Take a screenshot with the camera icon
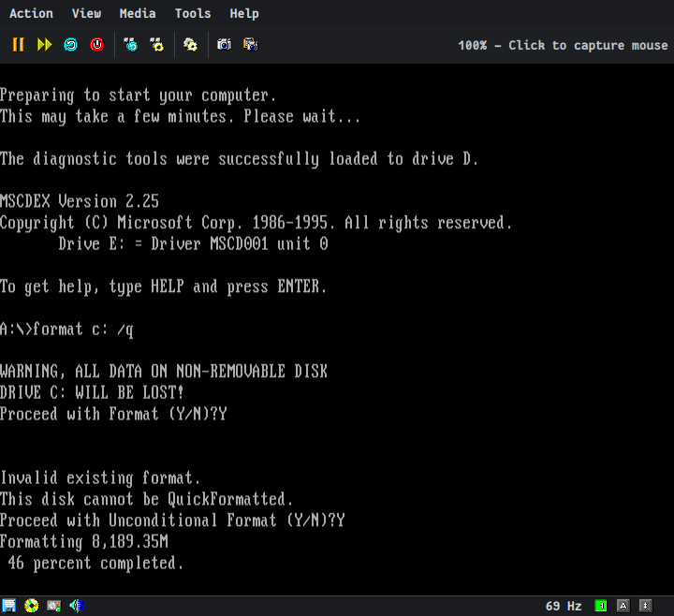This screenshot has width=674, height=616. click(224, 45)
